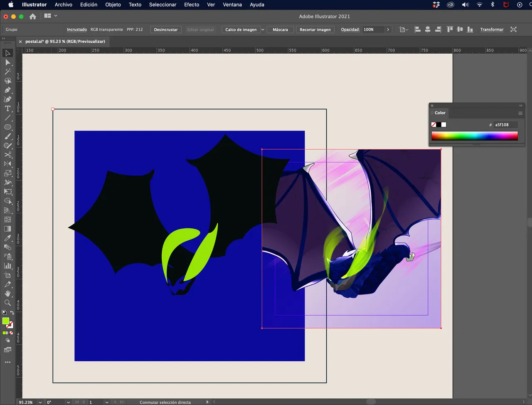
Task: Click the Calco de imagen button
Action: click(x=241, y=30)
